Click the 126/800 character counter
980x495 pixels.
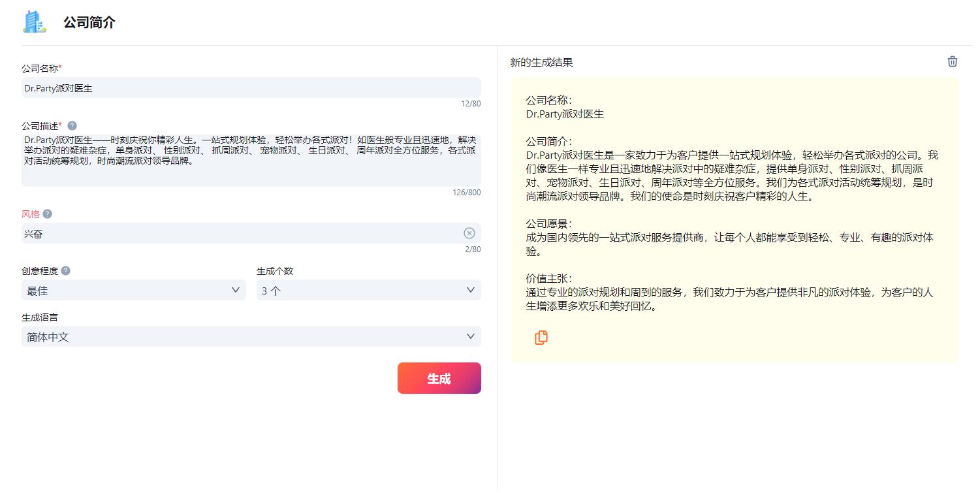[x=467, y=193]
